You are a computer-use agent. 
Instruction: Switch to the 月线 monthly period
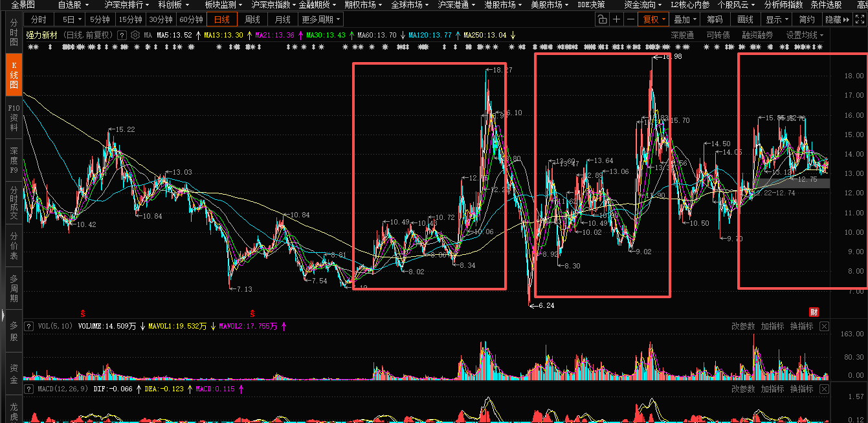[283, 19]
